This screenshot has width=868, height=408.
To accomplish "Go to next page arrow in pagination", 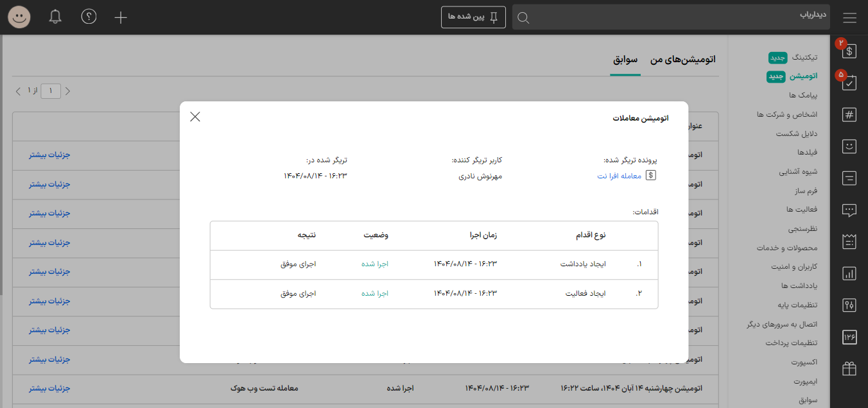I will [18, 91].
